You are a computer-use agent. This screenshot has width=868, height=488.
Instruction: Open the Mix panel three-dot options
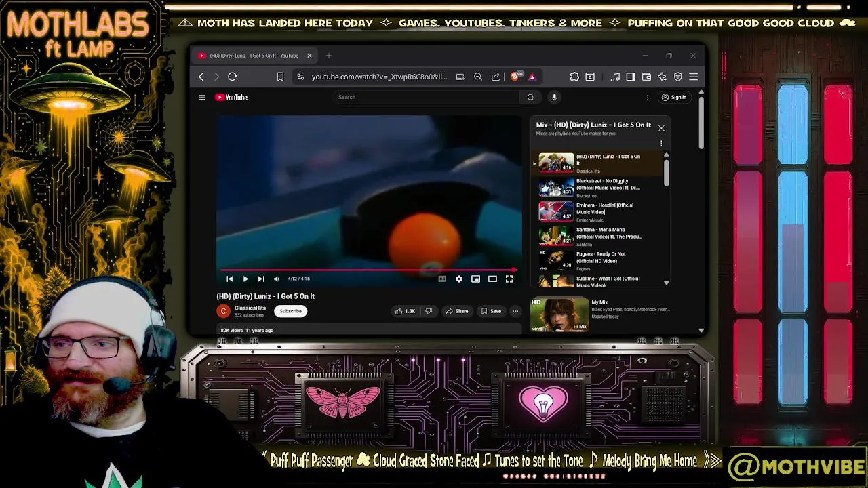click(x=661, y=143)
